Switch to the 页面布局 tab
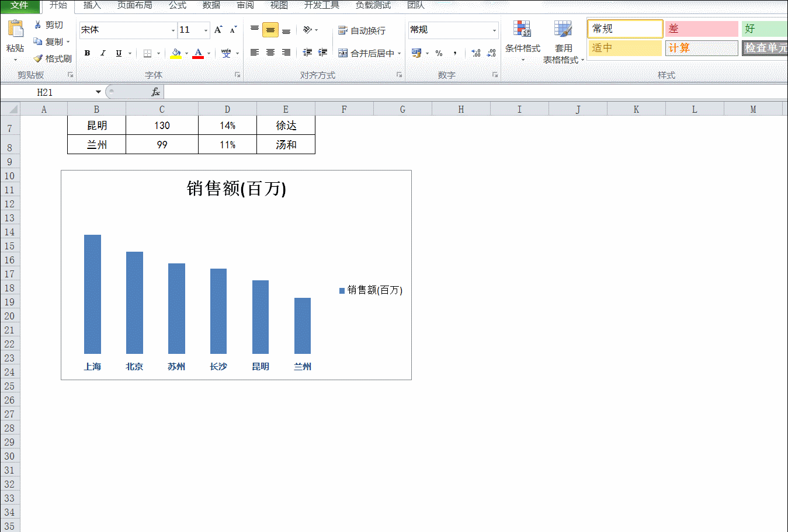This screenshot has width=788, height=532. (135, 5)
